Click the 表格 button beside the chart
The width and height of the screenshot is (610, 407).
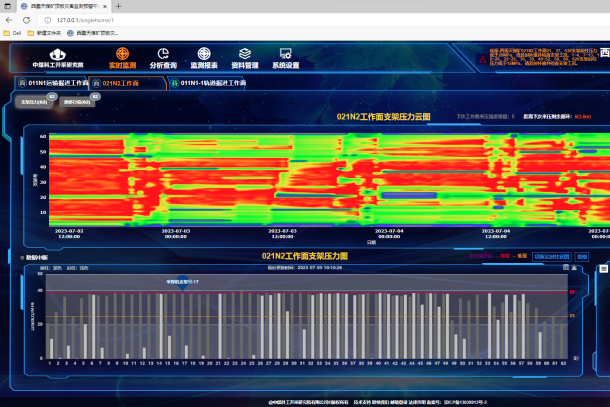pos(582,256)
